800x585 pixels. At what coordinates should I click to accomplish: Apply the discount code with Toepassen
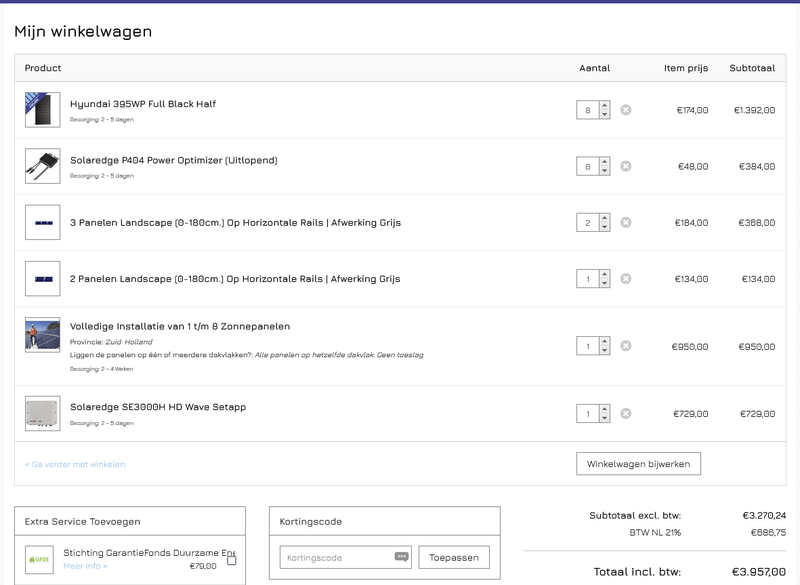[x=454, y=557]
